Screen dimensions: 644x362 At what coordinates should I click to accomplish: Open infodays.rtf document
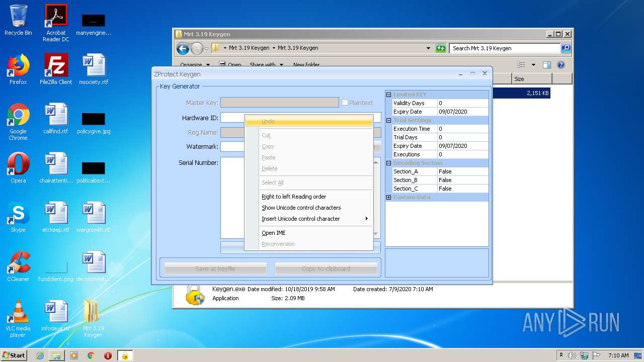point(56,316)
